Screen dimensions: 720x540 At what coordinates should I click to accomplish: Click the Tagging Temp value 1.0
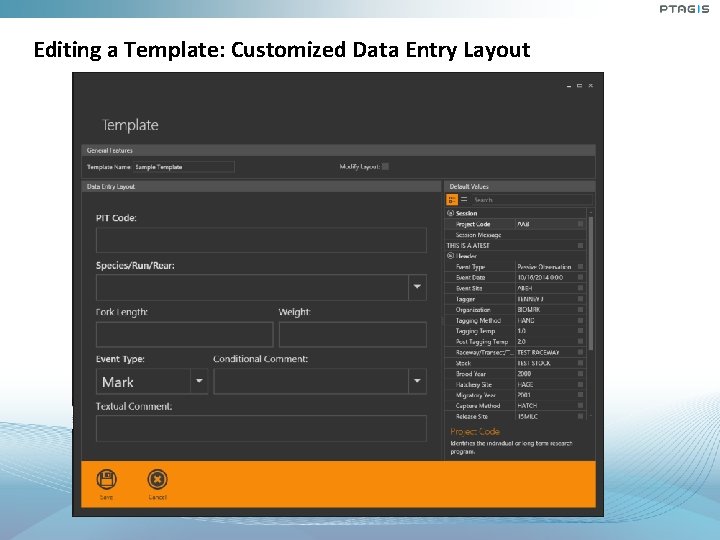click(522, 331)
